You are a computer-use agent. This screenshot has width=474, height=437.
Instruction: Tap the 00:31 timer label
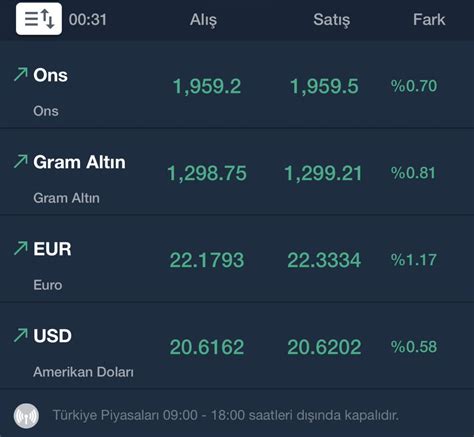pyautogui.click(x=88, y=19)
